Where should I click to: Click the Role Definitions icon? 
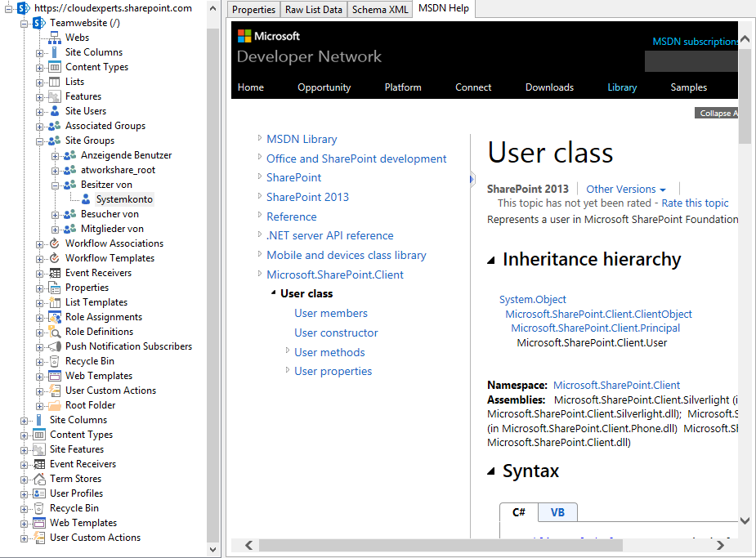point(55,332)
